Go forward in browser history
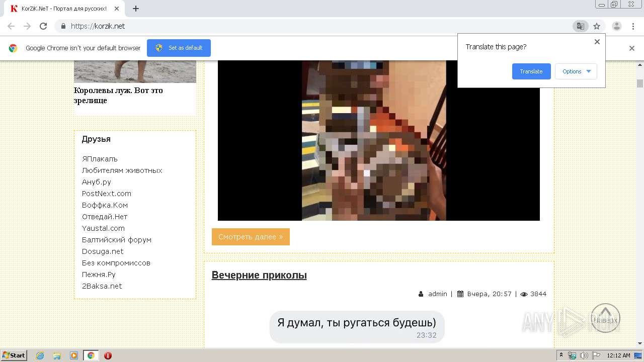 coord(27,26)
